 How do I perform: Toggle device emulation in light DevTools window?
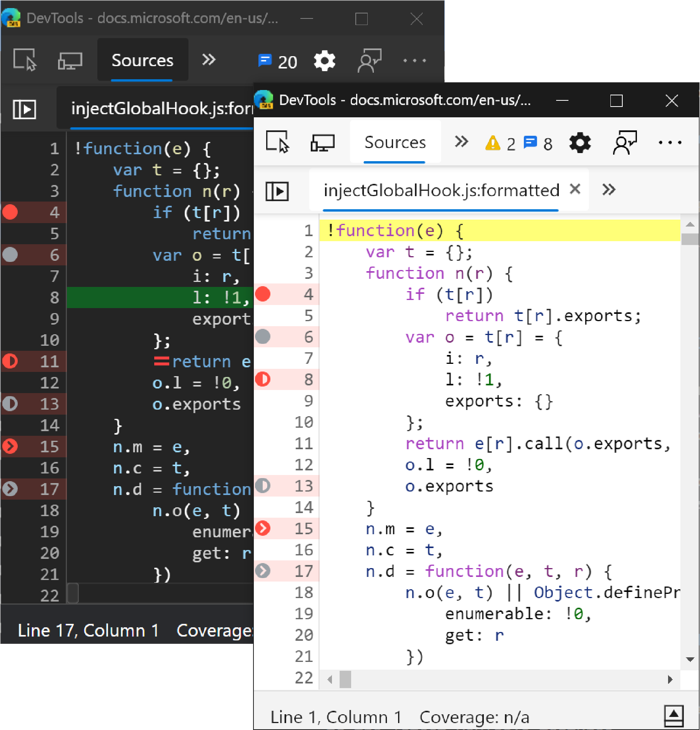point(322,143)
